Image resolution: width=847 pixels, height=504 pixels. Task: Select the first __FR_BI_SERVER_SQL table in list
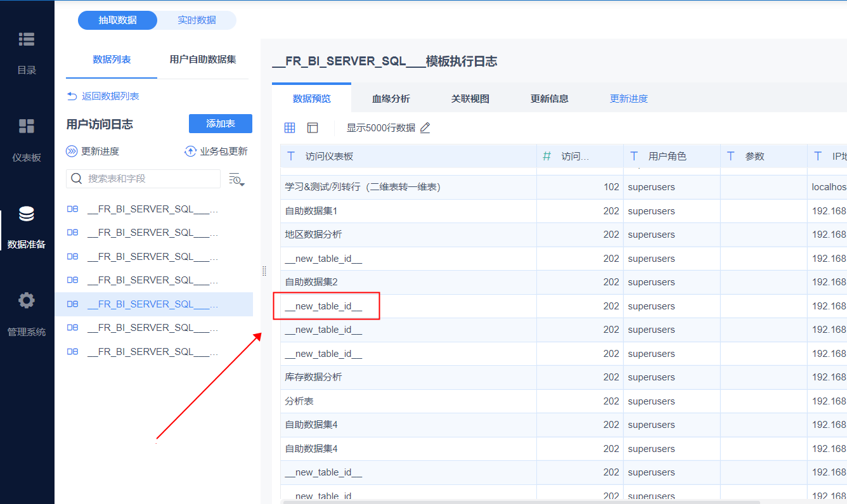152,209
